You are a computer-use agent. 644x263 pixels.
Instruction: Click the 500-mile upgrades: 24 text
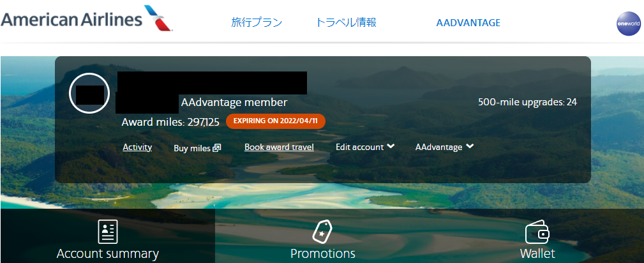click(x=527, y=102)
